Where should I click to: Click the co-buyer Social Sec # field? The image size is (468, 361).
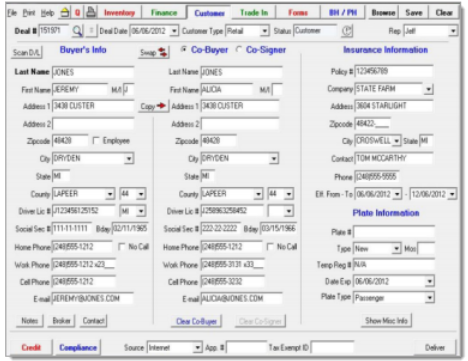pyautogui.click(x=220, y=229)
